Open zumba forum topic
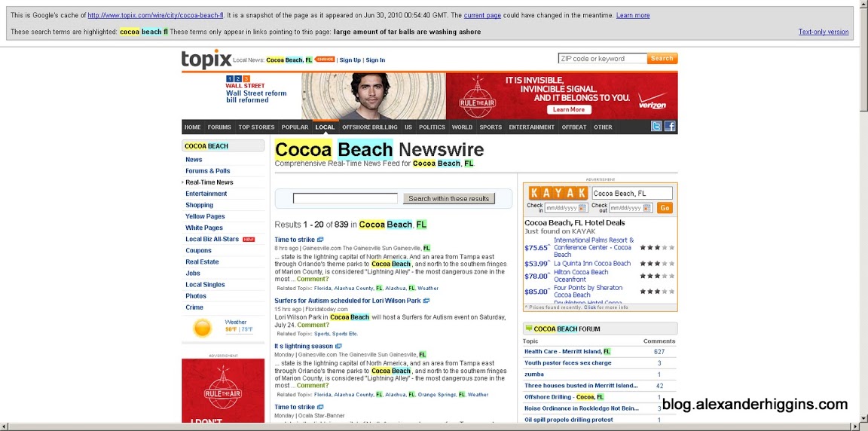Screen dimensions: 868x431 tap(534, 374)
